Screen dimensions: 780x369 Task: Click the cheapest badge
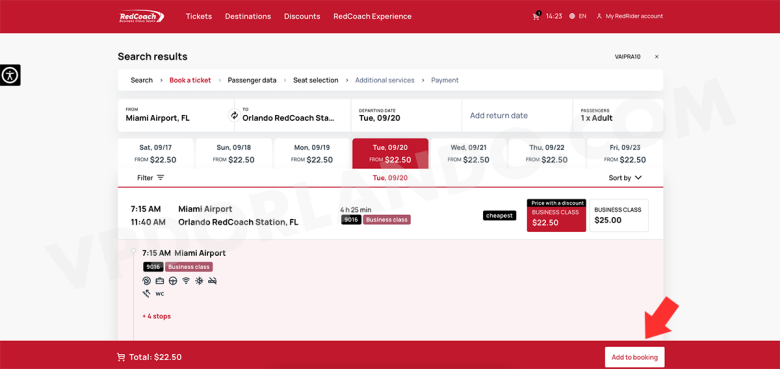[499, 216]
